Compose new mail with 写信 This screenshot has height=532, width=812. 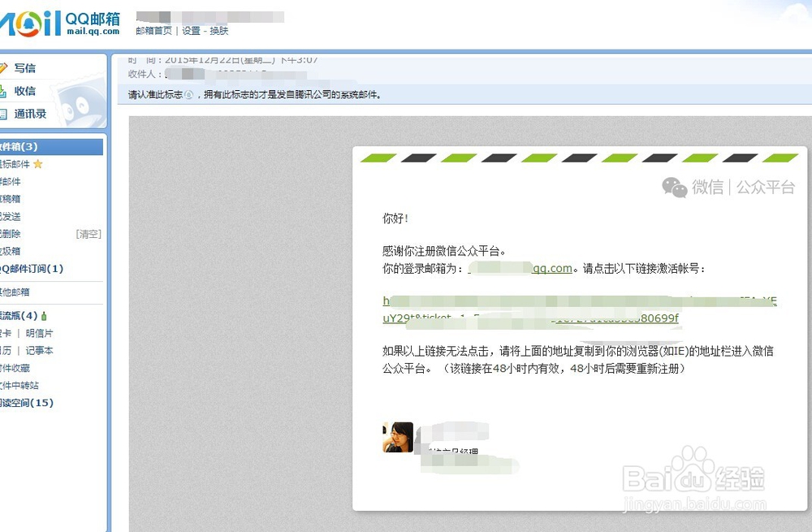tap(25, 68)
